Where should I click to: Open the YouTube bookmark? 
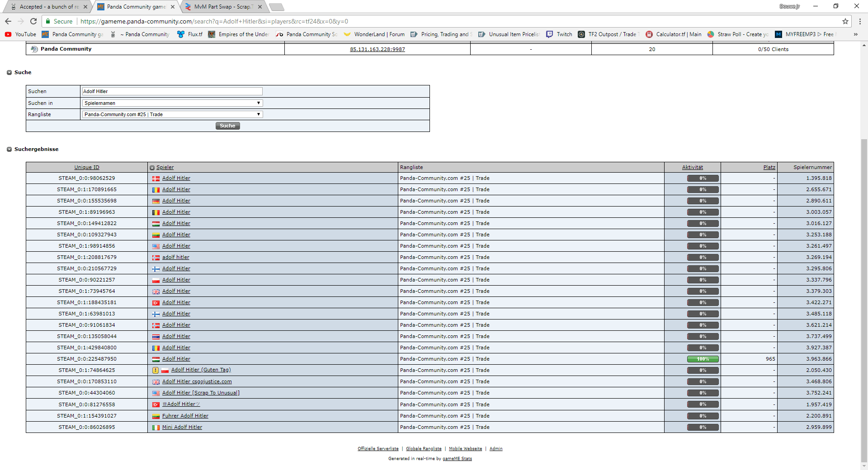tap(20, 34)
